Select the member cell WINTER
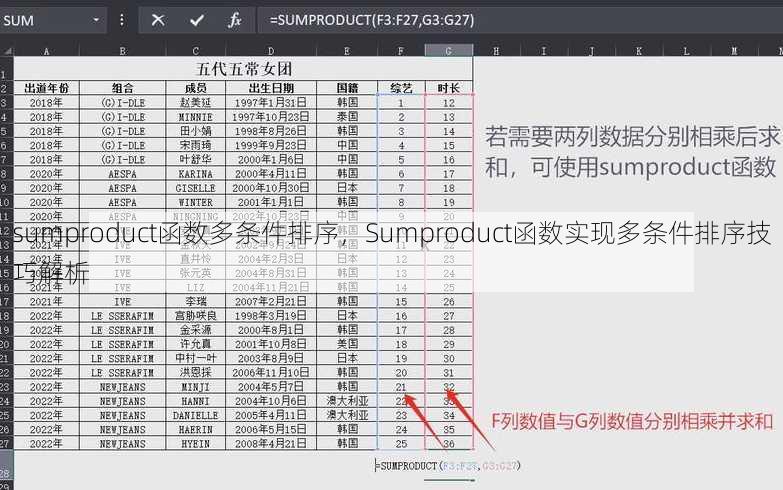The height and width of the screenshot is (490, 783). (x=195, y=202)
